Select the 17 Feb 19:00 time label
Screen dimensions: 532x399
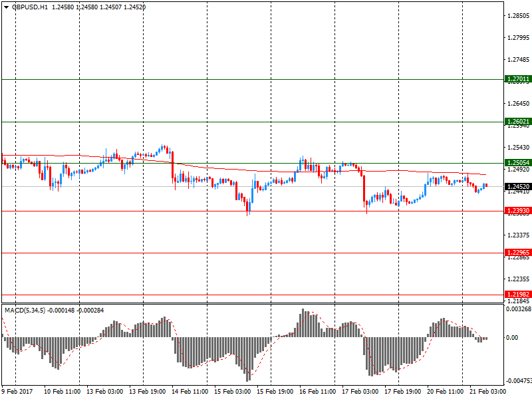coord(403,392)
